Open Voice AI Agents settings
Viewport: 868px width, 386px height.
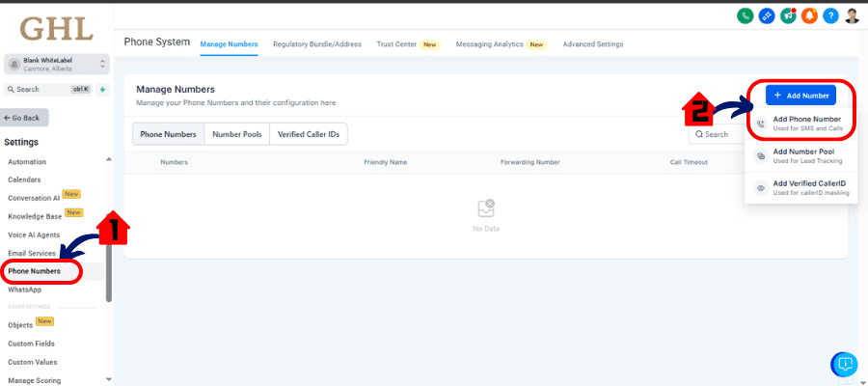[34, 234]
